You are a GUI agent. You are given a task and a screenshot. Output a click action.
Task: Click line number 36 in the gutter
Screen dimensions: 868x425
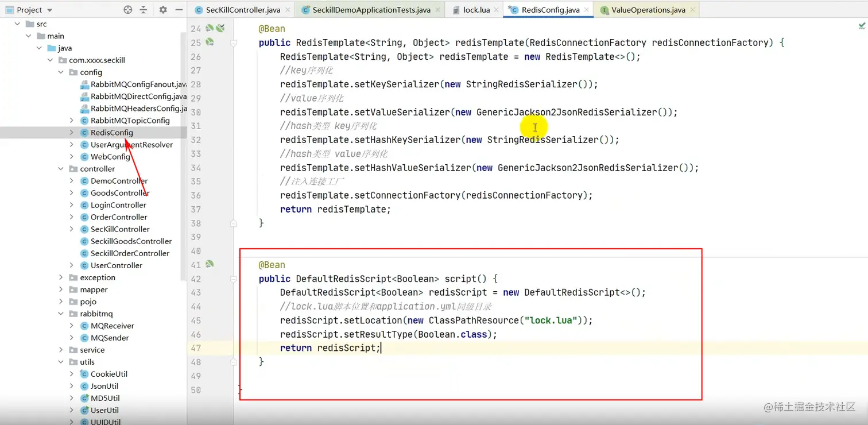point(195,195)
